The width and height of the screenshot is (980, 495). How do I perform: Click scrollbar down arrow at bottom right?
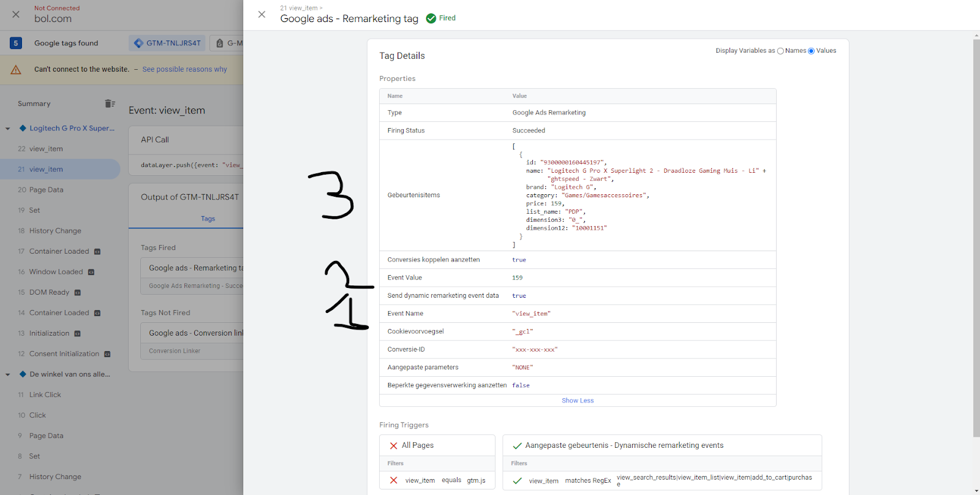[x=976, y=491]
